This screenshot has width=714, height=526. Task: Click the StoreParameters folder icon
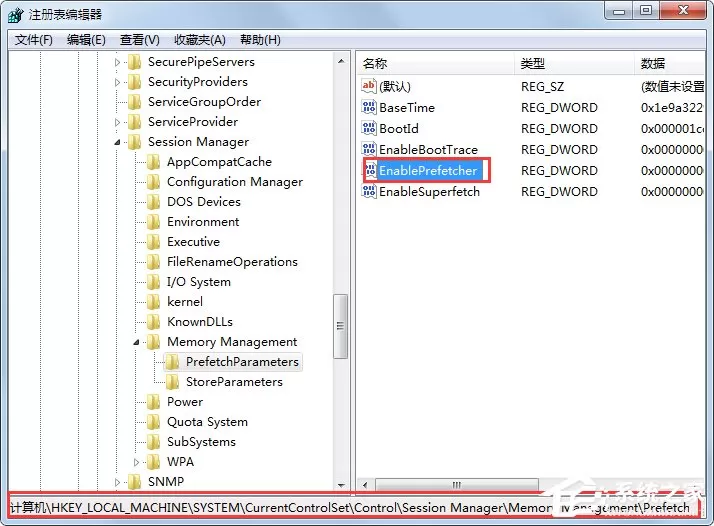tap(172, 382)
